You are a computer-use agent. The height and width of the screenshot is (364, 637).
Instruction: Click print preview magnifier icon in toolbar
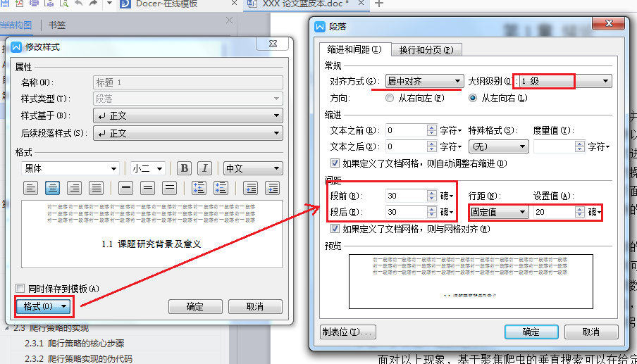64,4
